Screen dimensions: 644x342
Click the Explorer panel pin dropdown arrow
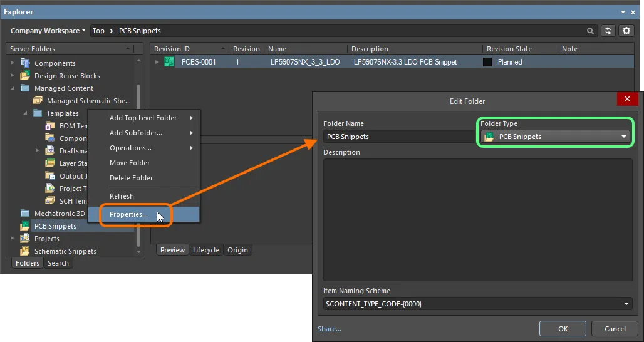[623, 13]
